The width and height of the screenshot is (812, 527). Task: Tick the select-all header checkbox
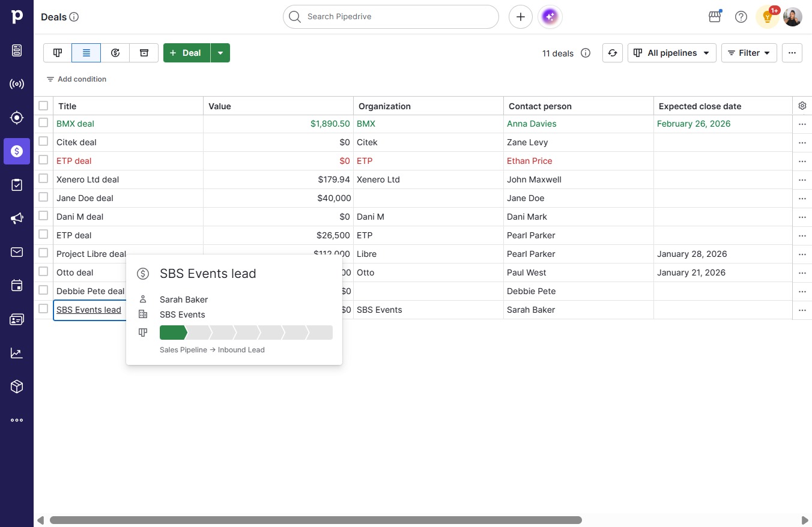coord(43,106)
